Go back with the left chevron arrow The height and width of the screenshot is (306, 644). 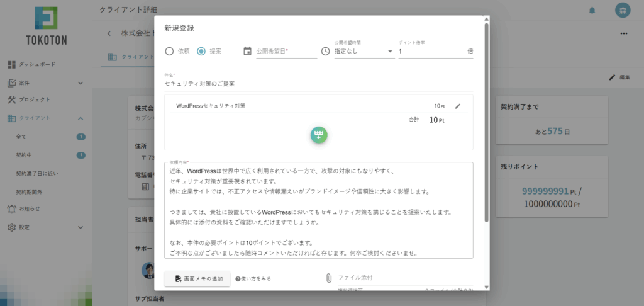(108, 33)
